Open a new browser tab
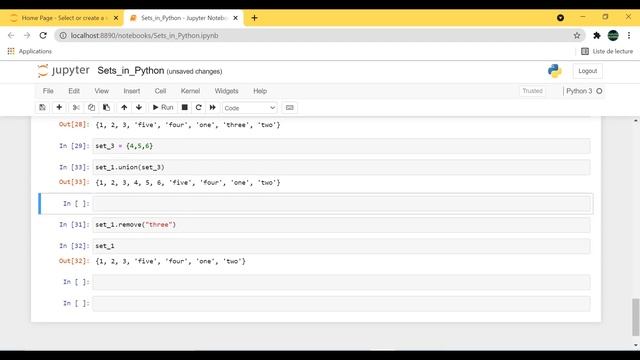Viewport: 640px width, 360px height. coord(254,18)
